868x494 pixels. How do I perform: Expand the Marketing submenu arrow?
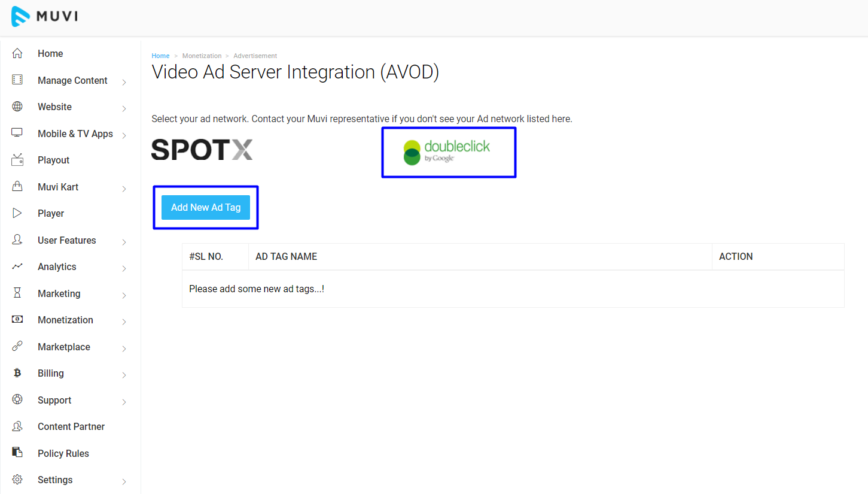tap(124, 295)
